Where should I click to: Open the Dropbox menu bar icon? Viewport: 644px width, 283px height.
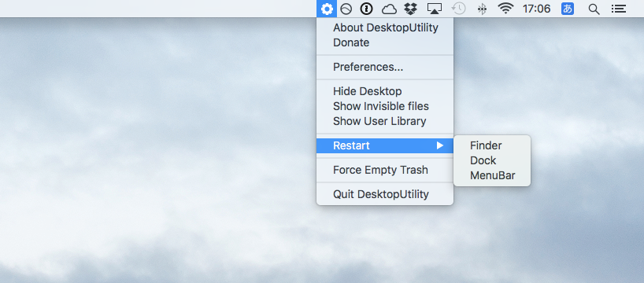click(x=411, y=9)
